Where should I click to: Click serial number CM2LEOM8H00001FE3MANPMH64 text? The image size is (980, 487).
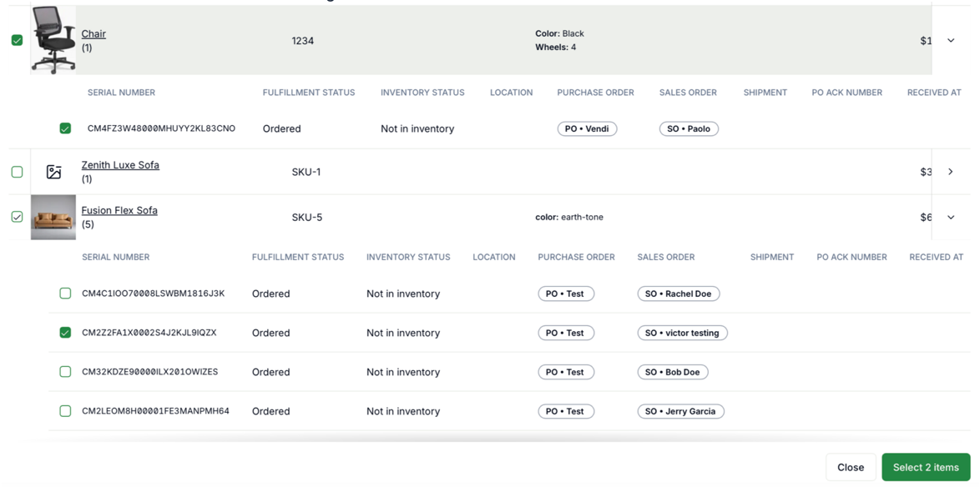[155, 411]
